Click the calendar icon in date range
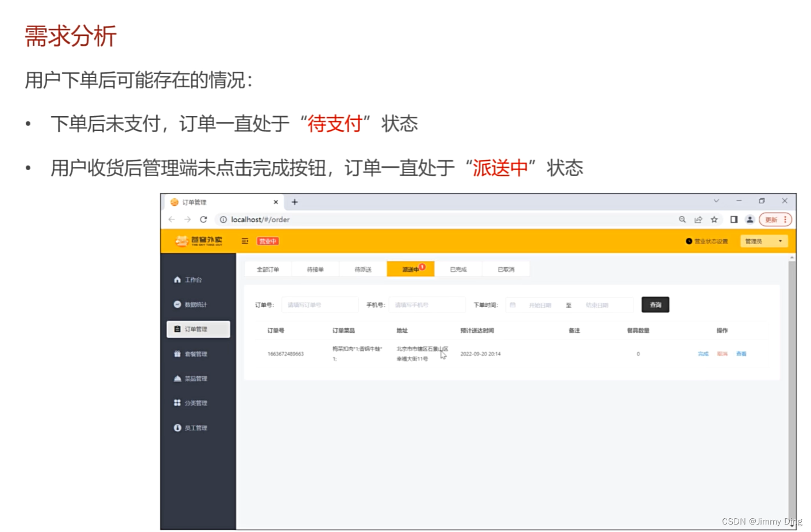Viewport: 811px width, 532px height. 513,305
